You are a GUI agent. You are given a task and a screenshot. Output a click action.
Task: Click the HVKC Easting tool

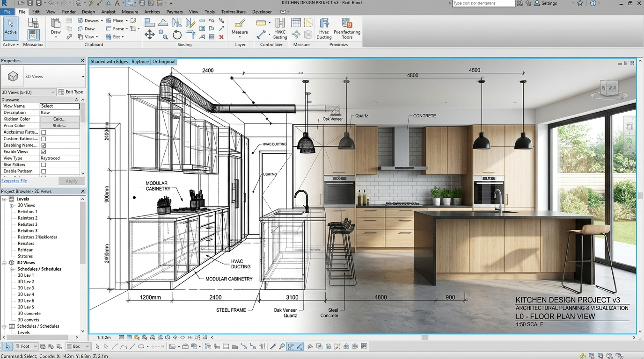[x=280, y=29]
